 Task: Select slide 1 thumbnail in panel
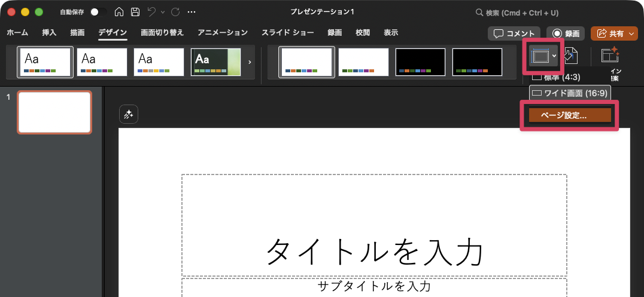(x=54, y=112)
